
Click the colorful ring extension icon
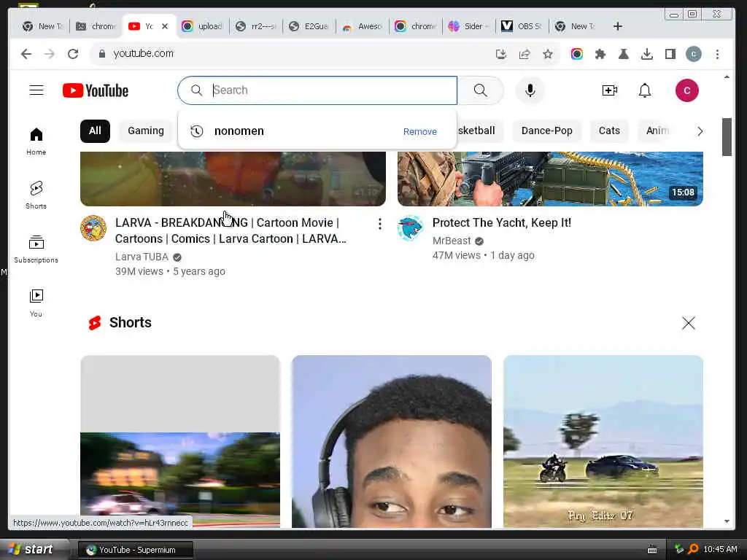576,54
